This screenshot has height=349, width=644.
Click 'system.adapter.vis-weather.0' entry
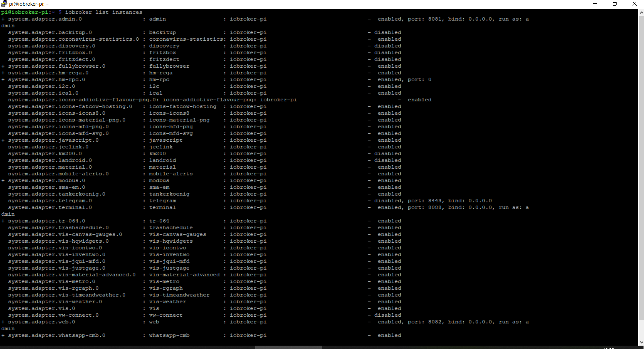pyautogui.click(x=55, y=302)
